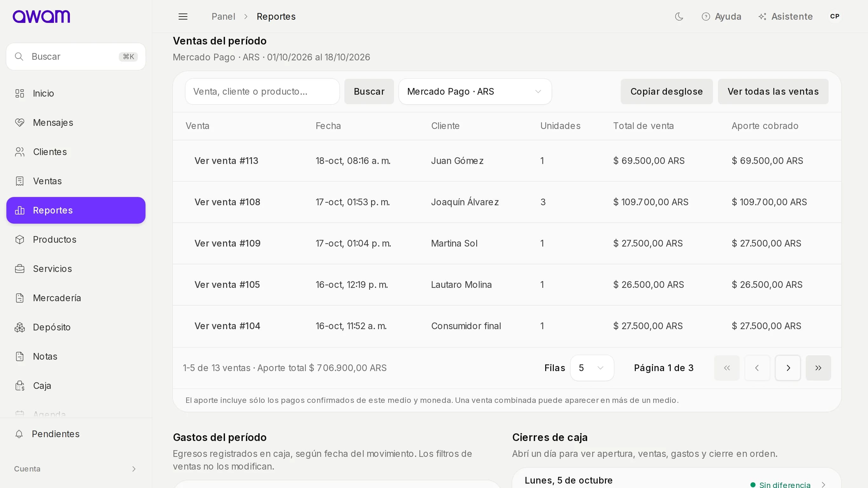Open the Filas rows-per-page dropdown

coord(592,368)
